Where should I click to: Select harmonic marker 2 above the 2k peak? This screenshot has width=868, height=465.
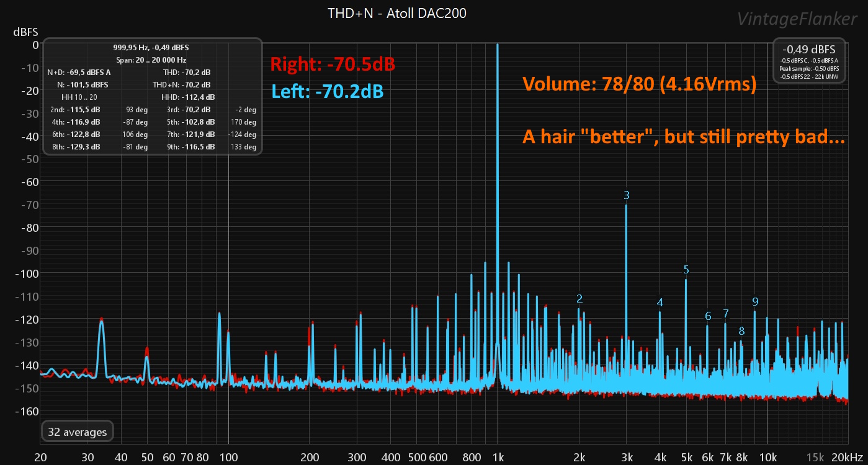coord(579,299)
